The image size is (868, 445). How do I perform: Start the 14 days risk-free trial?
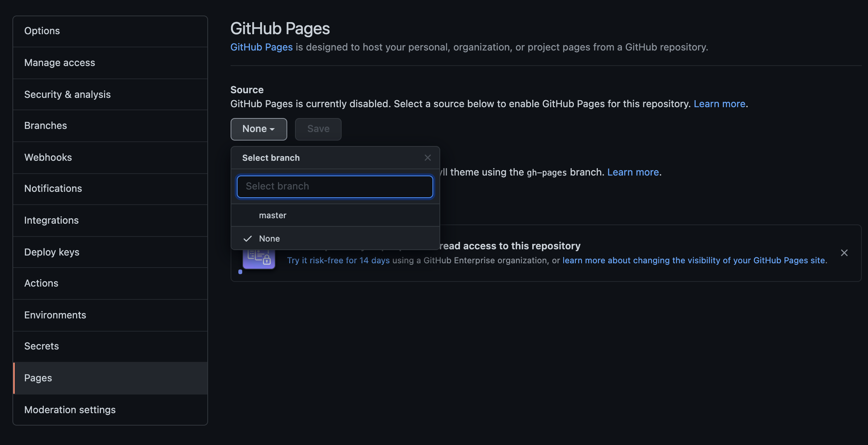point(338,260)
